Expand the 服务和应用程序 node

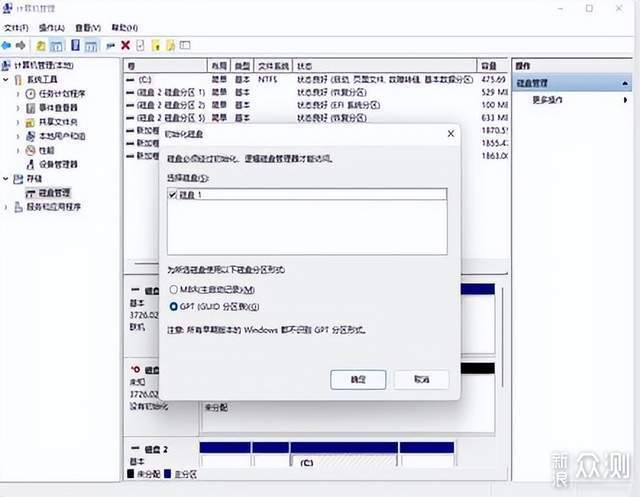(x=6, y=207)
